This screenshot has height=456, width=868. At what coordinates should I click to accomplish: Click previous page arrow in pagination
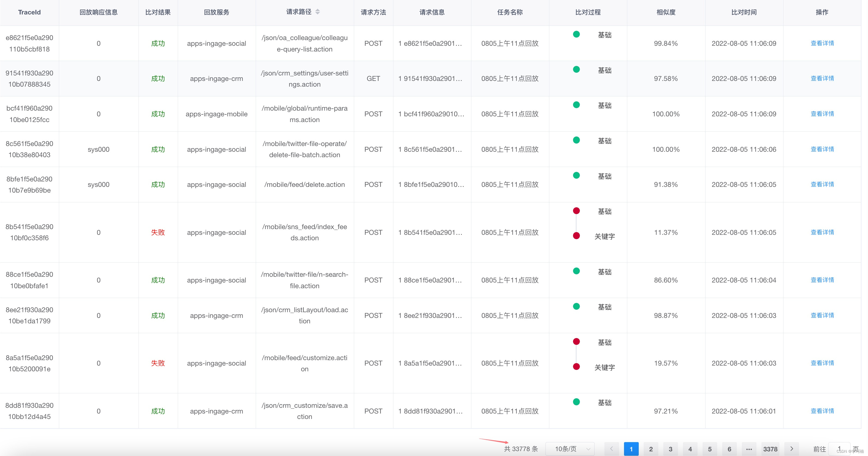tap(611, 449)
